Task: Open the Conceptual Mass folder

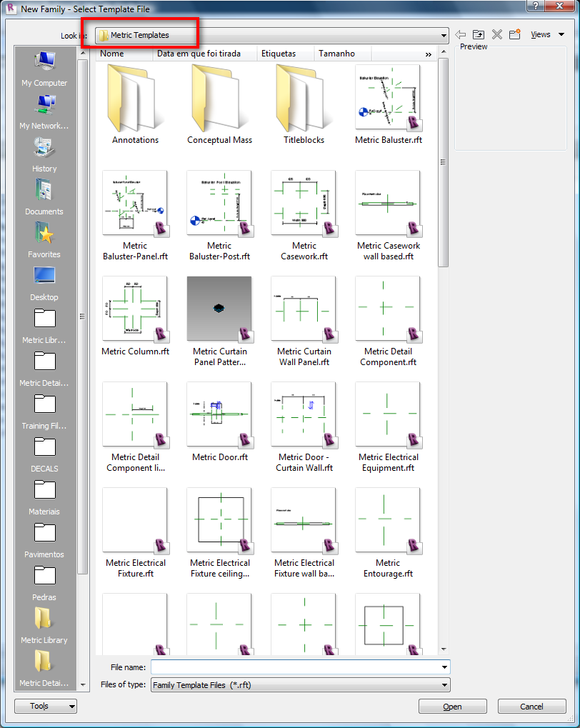Action: click(x=220, y=105)
